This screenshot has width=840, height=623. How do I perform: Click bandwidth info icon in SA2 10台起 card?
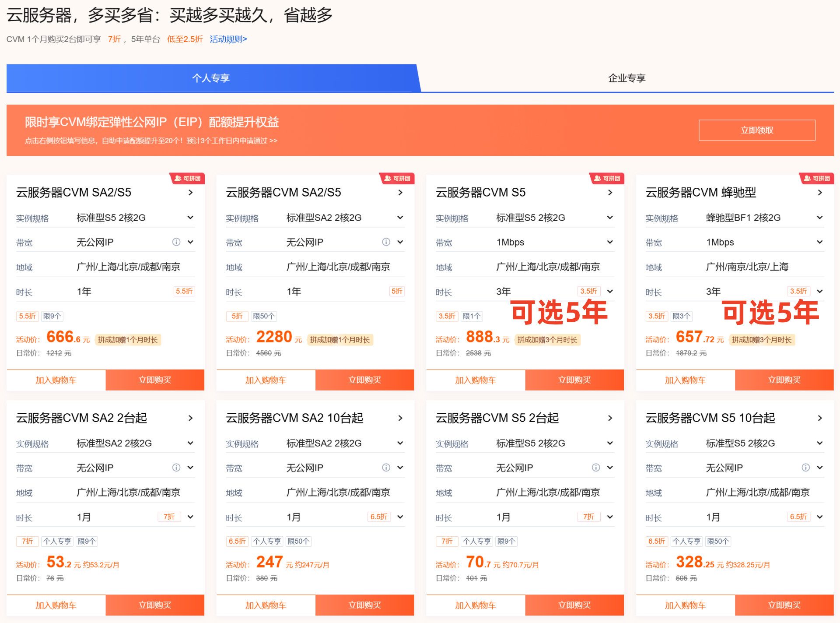click(x=386, y=467)
